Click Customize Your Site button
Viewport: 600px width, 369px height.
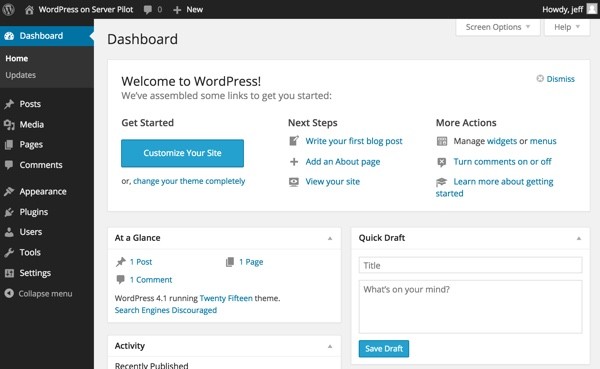[x=182, y=153]
